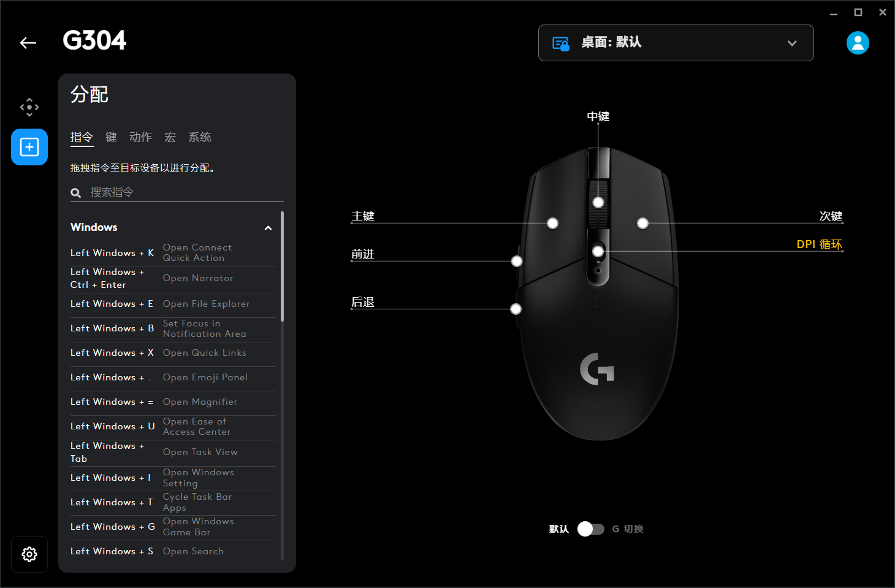Click the 次键 button label
Image resolution: width=895 pixels, height=588 pixels.
coord(831,216)
